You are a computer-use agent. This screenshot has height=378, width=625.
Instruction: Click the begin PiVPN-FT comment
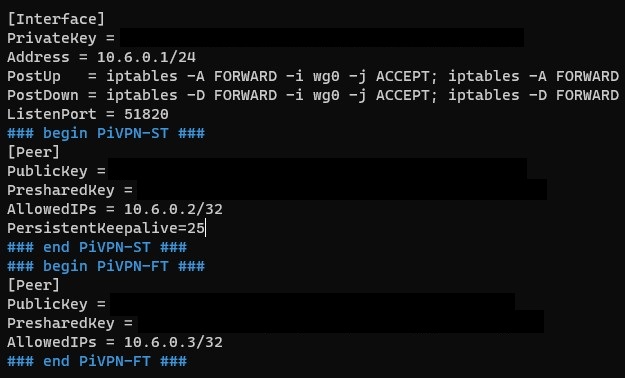pos(106,266)
